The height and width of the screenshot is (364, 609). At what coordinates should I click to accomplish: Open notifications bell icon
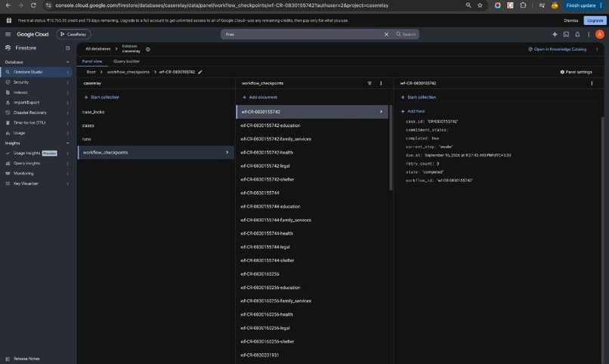click(x=577, y=34)
